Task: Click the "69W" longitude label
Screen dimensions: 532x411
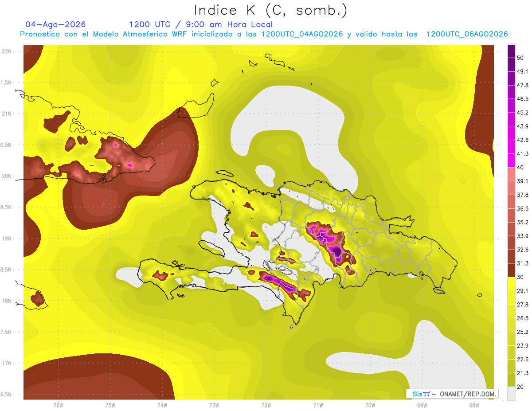Action: tap(422, 405)
